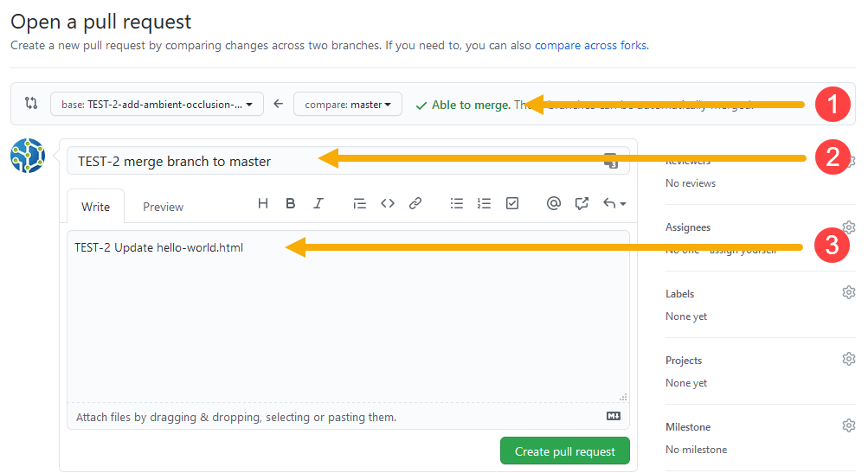Open the compare: master dropdown
Screen dimensions: 868x473
pos(347,104)
